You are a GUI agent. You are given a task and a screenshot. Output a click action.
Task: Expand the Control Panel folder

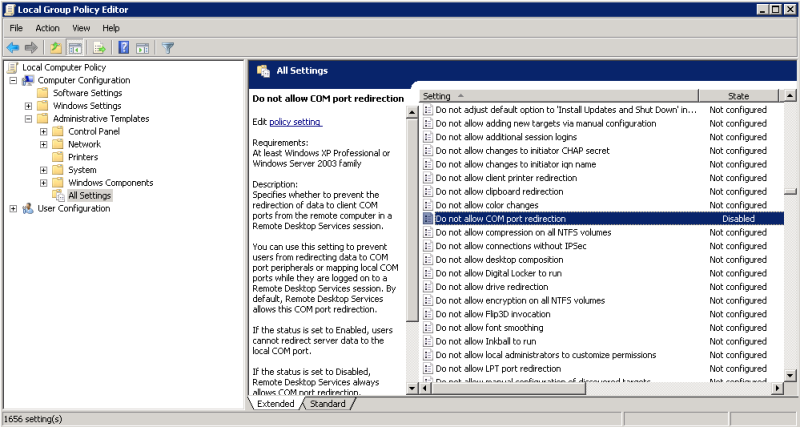coord(43,131)
